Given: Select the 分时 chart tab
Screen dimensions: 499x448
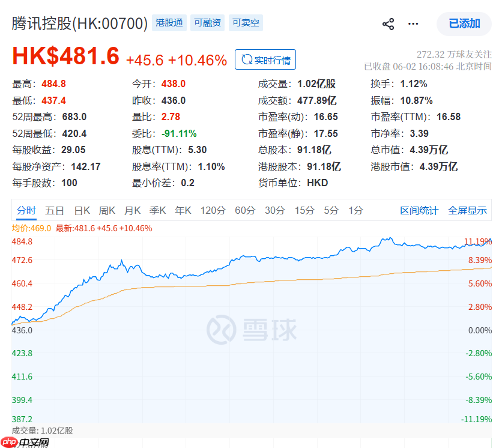Looking at the screenshot, I should (x=26, y=210).
